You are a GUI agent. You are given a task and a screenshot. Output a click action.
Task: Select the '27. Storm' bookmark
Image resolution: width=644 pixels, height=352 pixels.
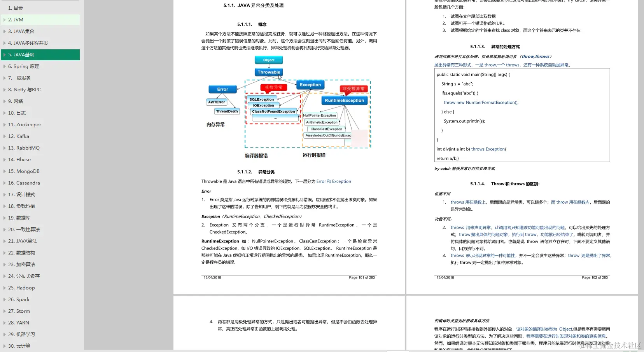[19, 311]
